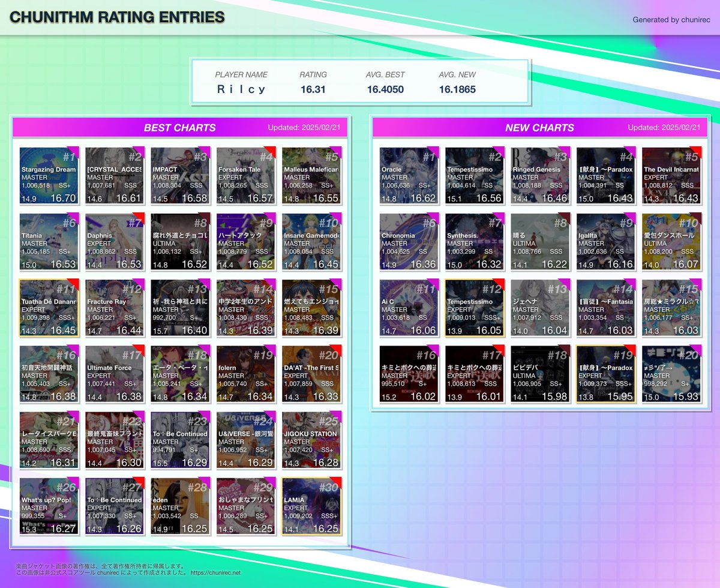Click the 初音天地開闢神話 chart card
Image resolution: width=720 pixels, height=588 pixels.
(x=49, y=374)
